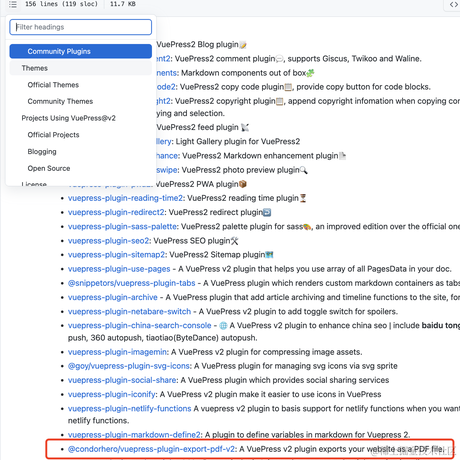Click 'VuePress2 Sitemap plugin' description text
Image resolution: width=460 pixels, height=460 pixels.
pos(217,255)
